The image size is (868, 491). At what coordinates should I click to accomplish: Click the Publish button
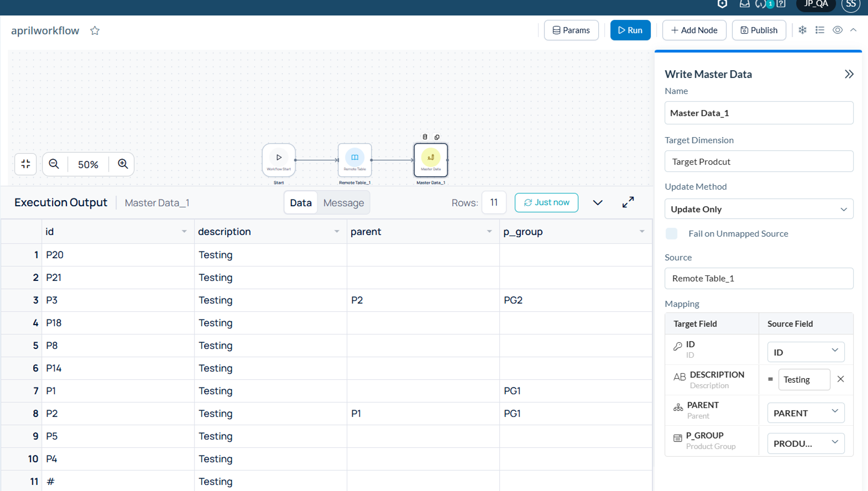(759, 30)
